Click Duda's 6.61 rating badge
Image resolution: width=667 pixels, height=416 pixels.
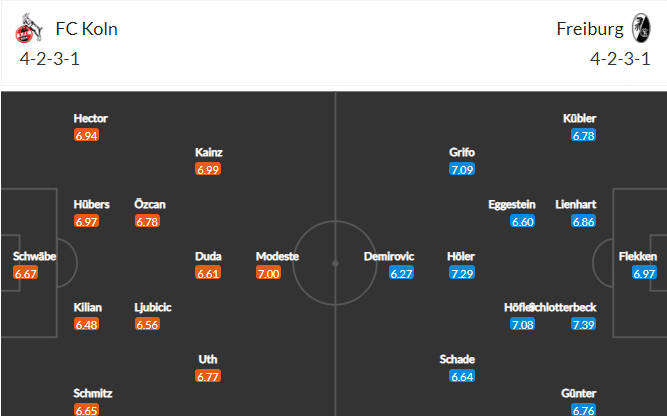208,273
